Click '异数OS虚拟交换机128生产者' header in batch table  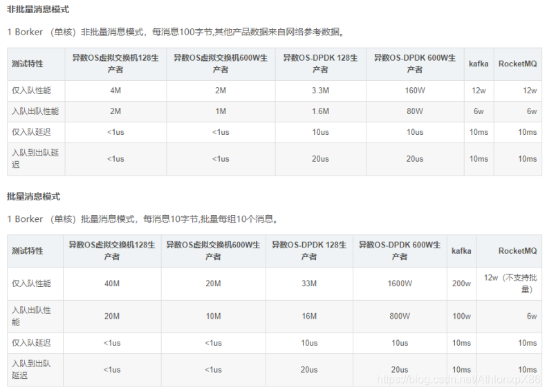(x=112, y=251)
